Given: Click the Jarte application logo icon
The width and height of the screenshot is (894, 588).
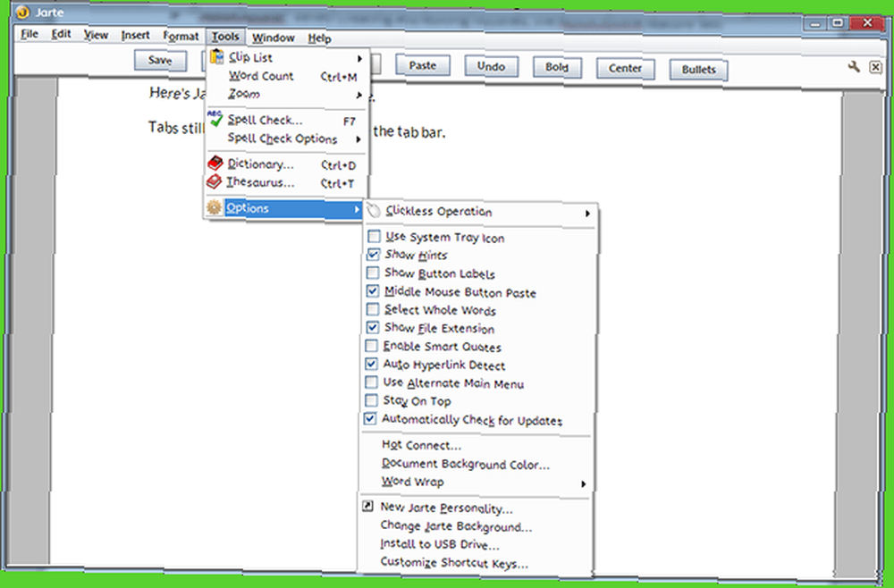Looking at the screenshot, I should [22, 12].
